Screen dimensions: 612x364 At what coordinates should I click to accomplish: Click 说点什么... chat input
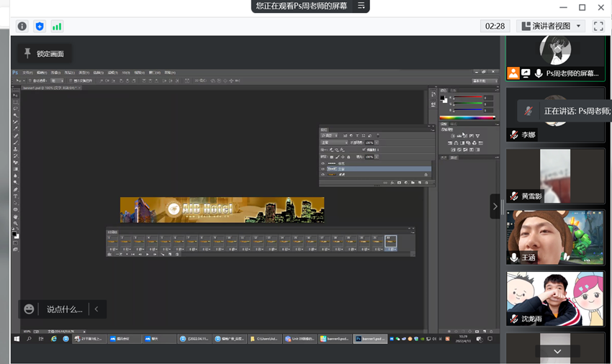tap(65, 309)
